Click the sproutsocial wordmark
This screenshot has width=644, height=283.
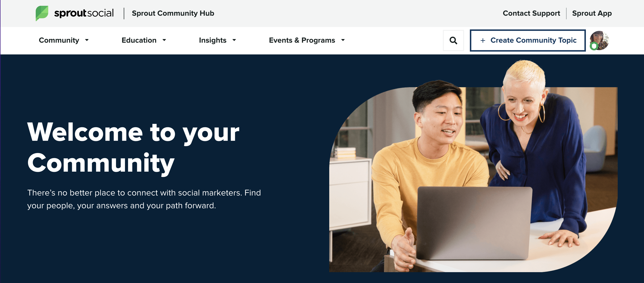coord(84,13)
